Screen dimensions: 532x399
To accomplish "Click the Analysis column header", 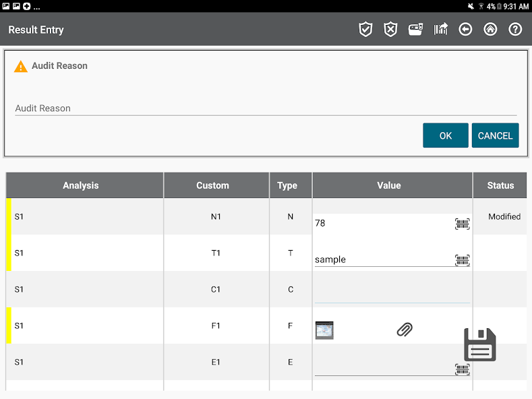I will 81,185.
